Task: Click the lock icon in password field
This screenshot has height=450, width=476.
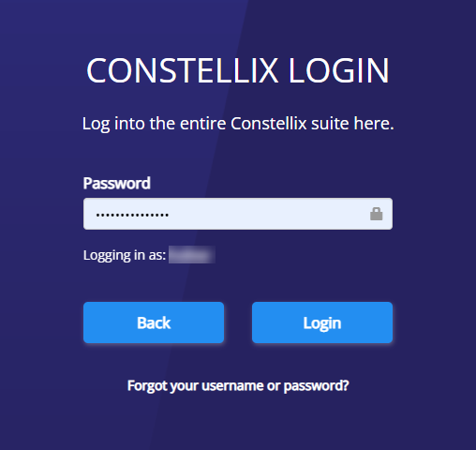Action: [376, 214]
